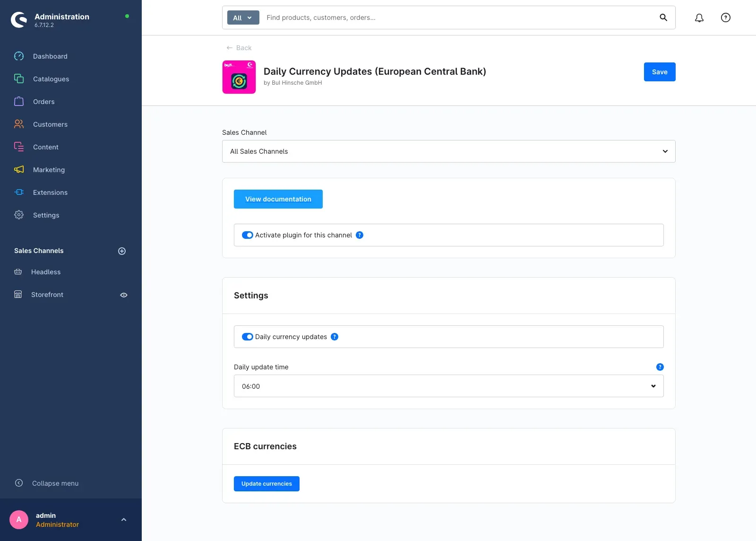Click Collapse menu label
The height and width of the screenshot is (541, 756).
(55, 483)
